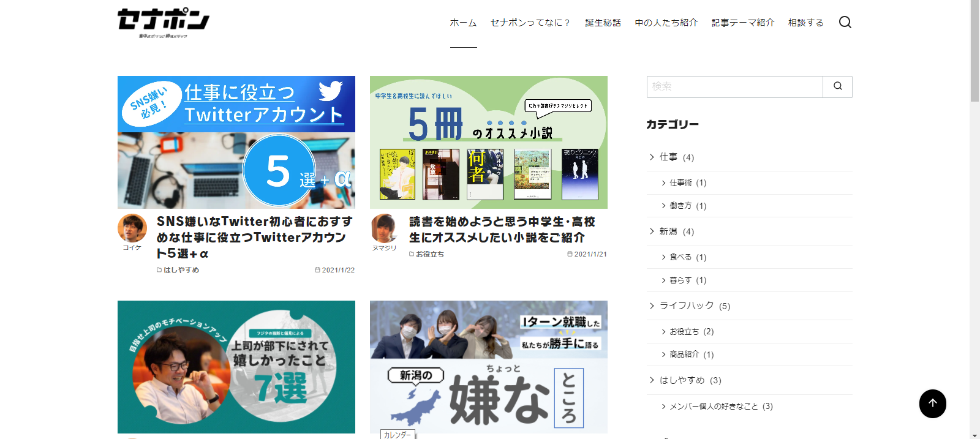The width and height of the screenshot is (980, 439).
Task: Click the chevron next to 仕事 category
Action: tap(652, 157)
